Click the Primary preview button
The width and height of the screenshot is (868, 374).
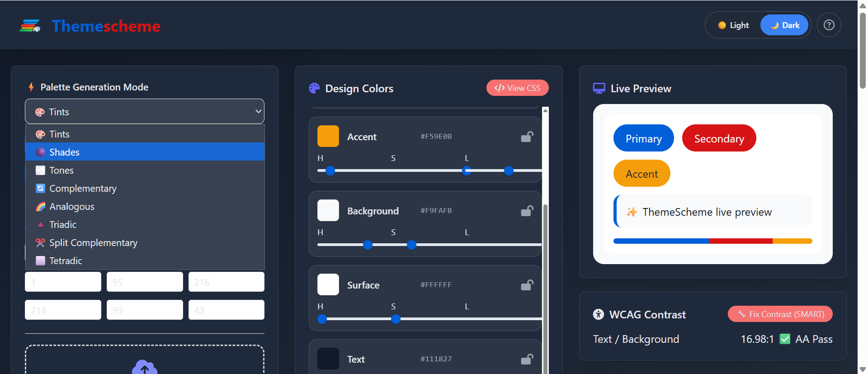click(x=643, y=138)
